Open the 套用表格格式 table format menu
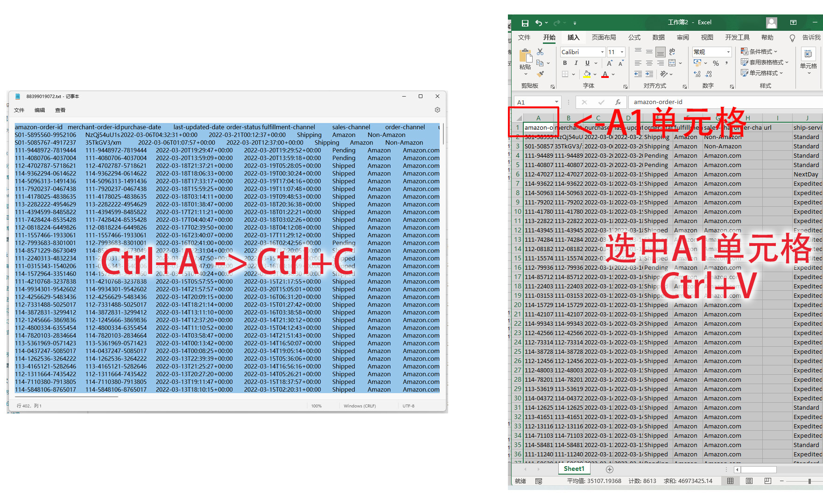The width and height of the screenshot is (823, 504). (765, 63)
